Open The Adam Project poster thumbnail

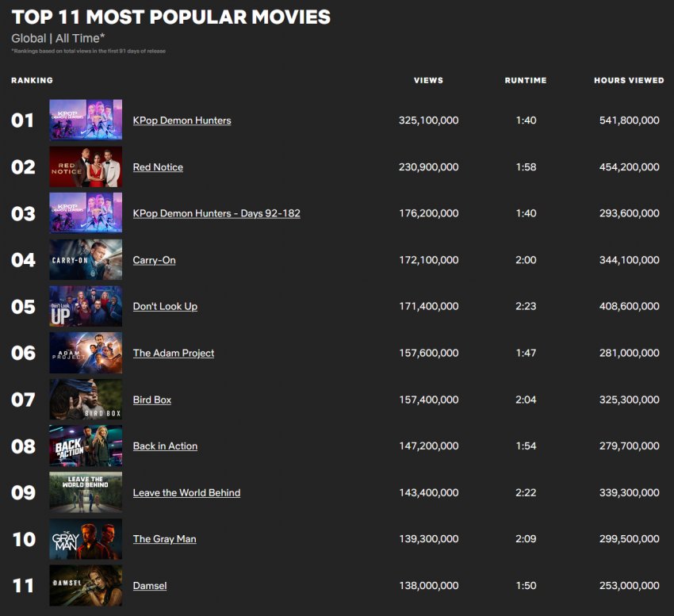(x=86, y=353)
